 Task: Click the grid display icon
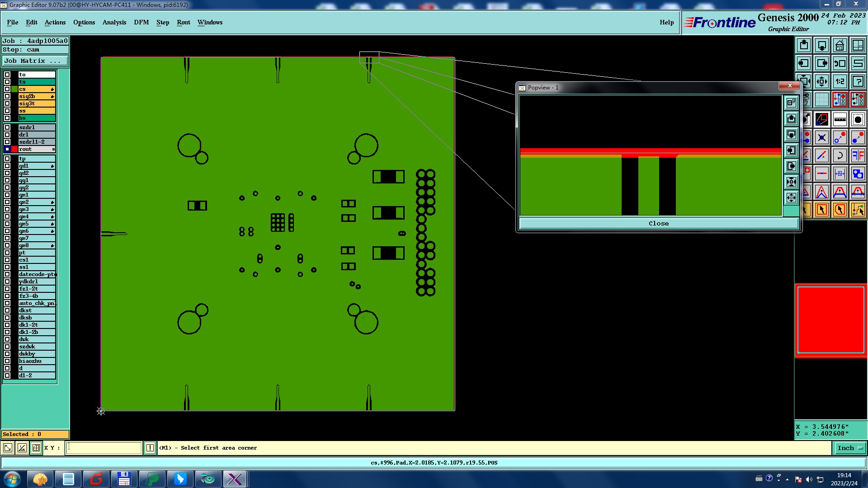coord(821,99)
